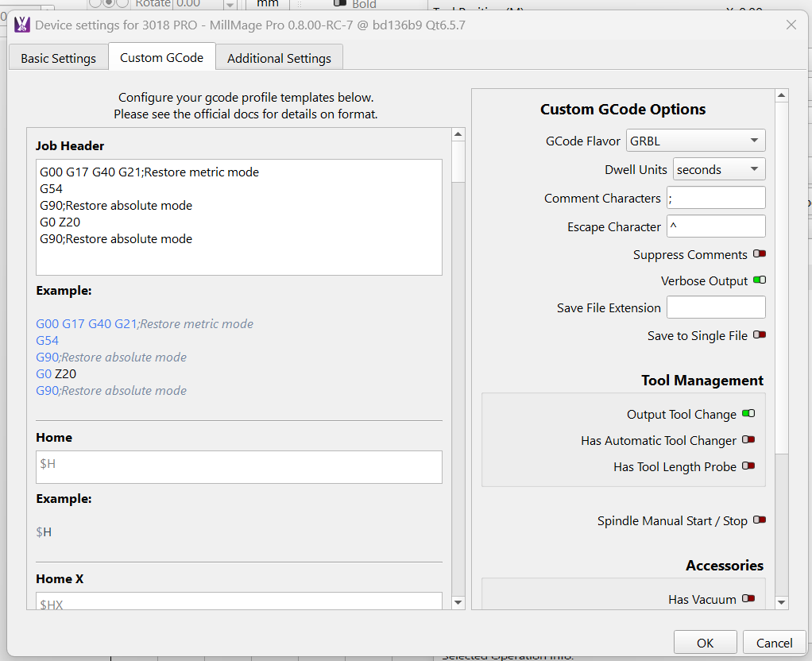Expand the Dwell Units dropdown
This screenshot has width=812, height=661.
pos(718,169)
